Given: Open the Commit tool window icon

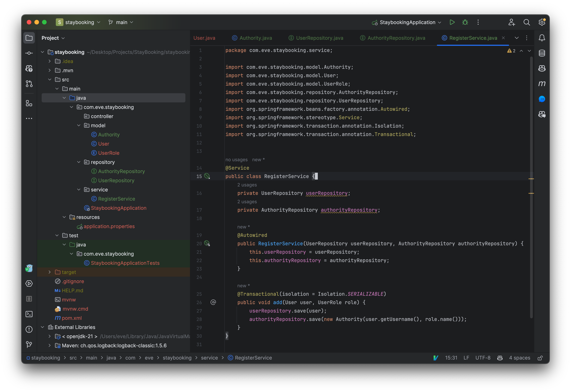Looking at the screenshot, I should coord(29,53).
